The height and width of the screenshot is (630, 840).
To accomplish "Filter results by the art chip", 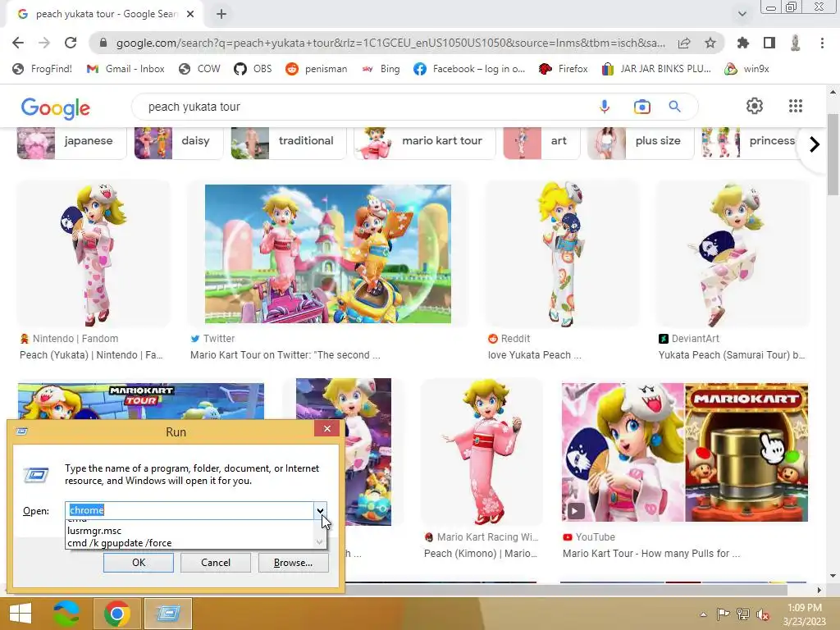I will tap(541, 141).
